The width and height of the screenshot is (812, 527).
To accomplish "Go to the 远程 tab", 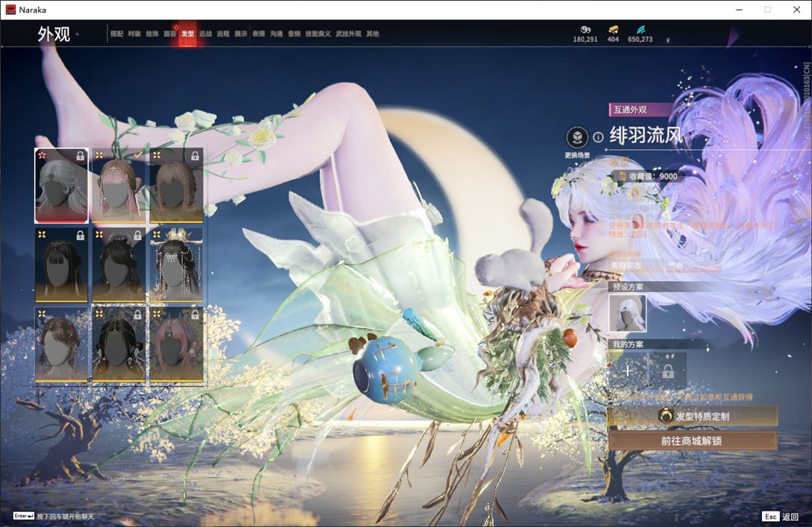I will (x=223, y=34).
